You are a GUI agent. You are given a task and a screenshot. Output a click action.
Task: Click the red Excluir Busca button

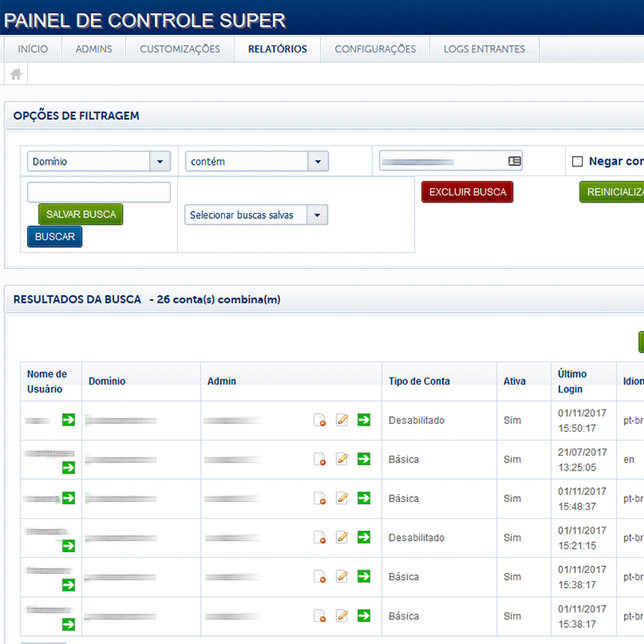tap(467, 192)
